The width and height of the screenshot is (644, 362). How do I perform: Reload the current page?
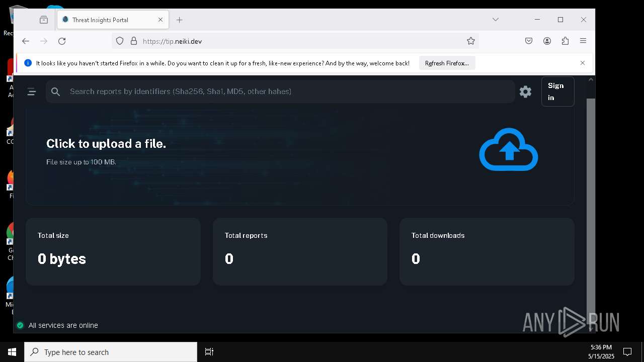pos(62,41)
